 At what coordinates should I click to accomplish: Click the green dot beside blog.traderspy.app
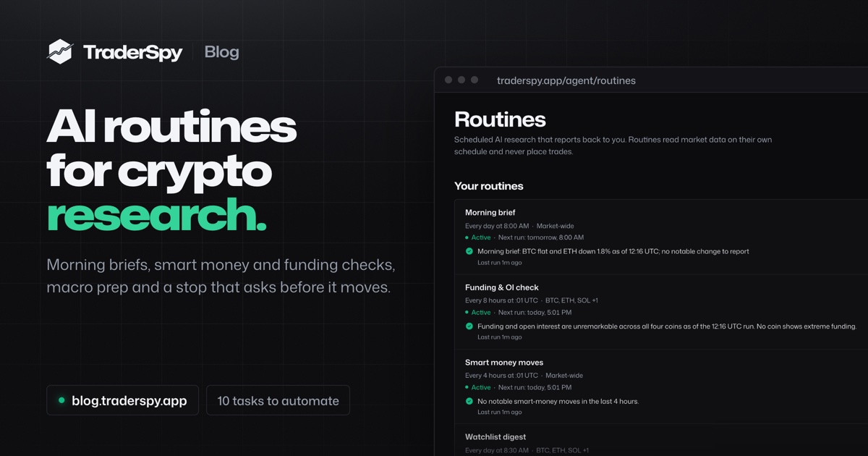coord(61,400)
